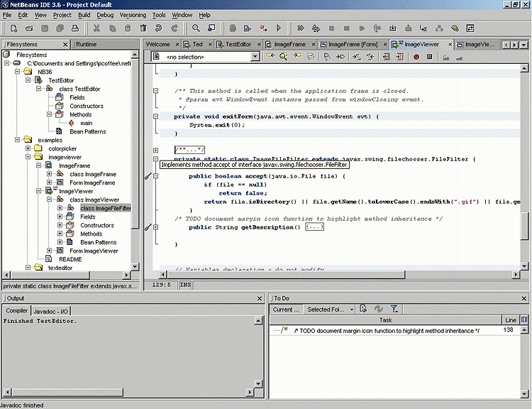Click the editor Start macro recording red circle

pos(416,57)
